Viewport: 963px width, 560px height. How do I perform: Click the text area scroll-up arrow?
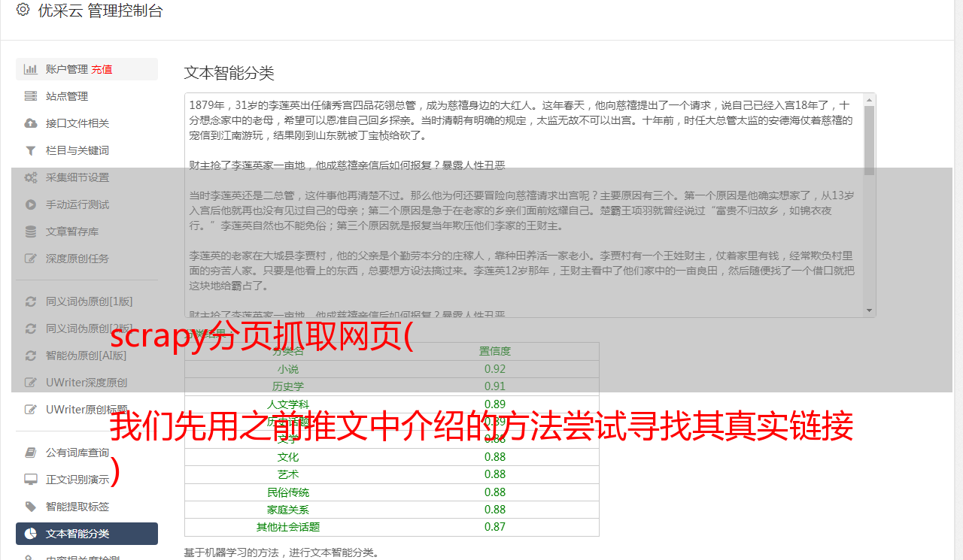click(x=870, y=100)
